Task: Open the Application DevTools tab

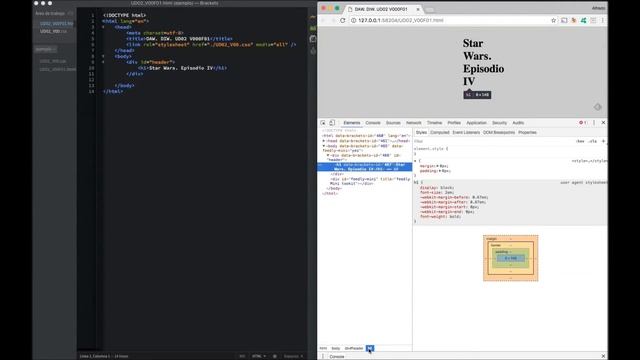Action: 476,123
